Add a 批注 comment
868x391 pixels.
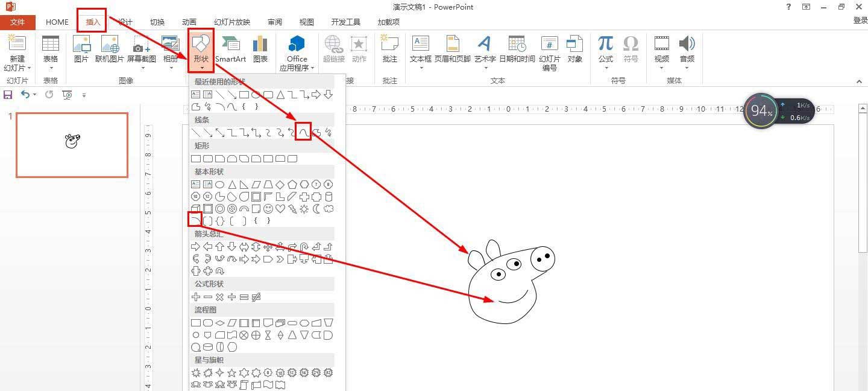(390, 49)
